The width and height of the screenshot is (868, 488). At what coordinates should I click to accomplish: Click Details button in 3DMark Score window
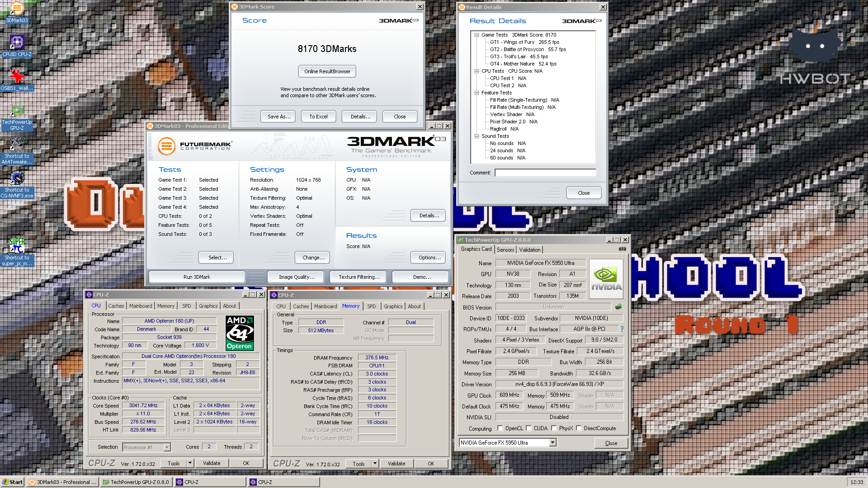(360, 117)
